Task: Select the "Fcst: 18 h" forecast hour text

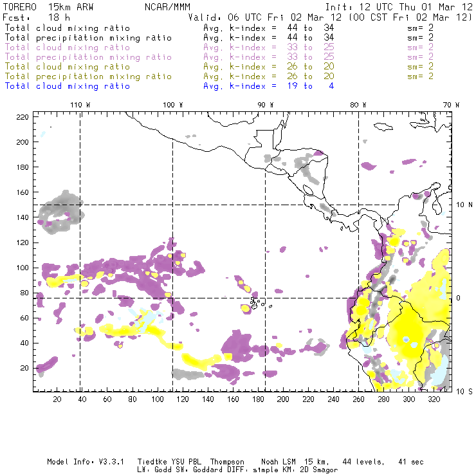Action: click(x=37, y=17)
